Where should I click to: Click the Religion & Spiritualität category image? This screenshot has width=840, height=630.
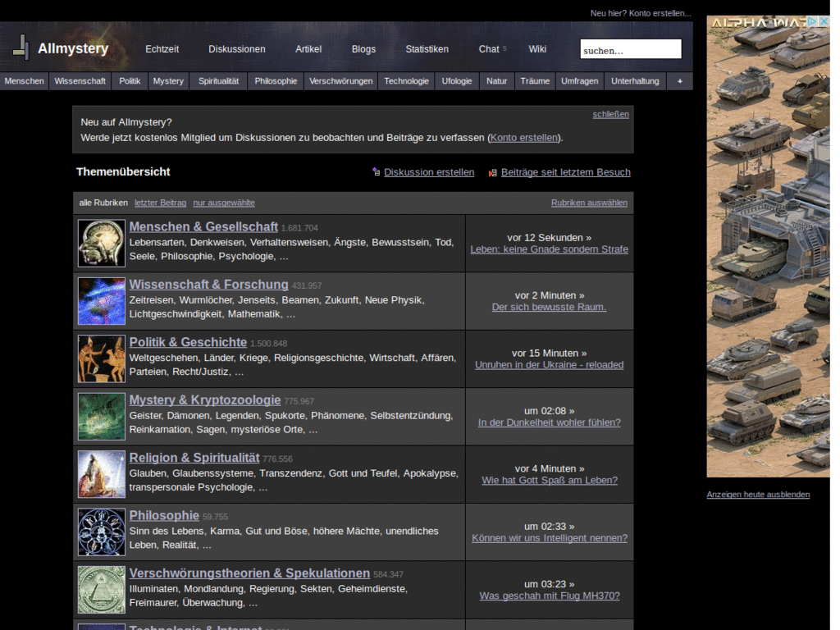[102, 474]
